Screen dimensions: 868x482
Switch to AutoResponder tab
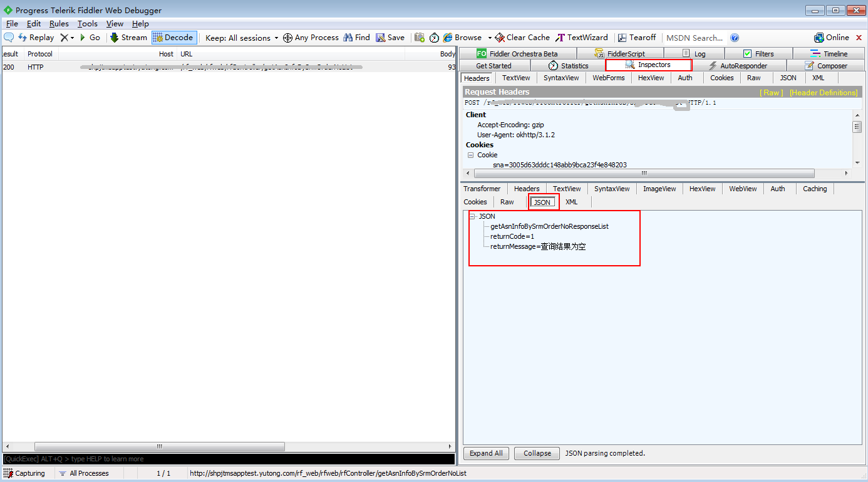[x=738, y=66]
